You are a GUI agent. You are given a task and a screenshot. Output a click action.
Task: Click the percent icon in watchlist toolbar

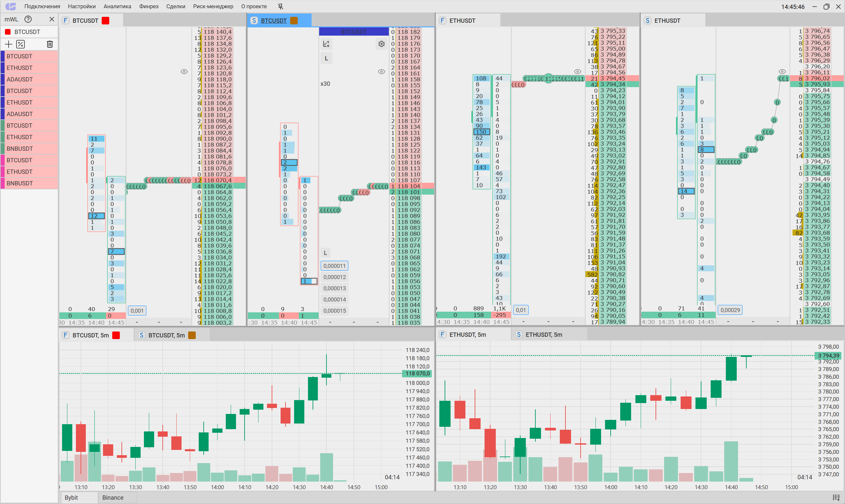tap(20, 44)
